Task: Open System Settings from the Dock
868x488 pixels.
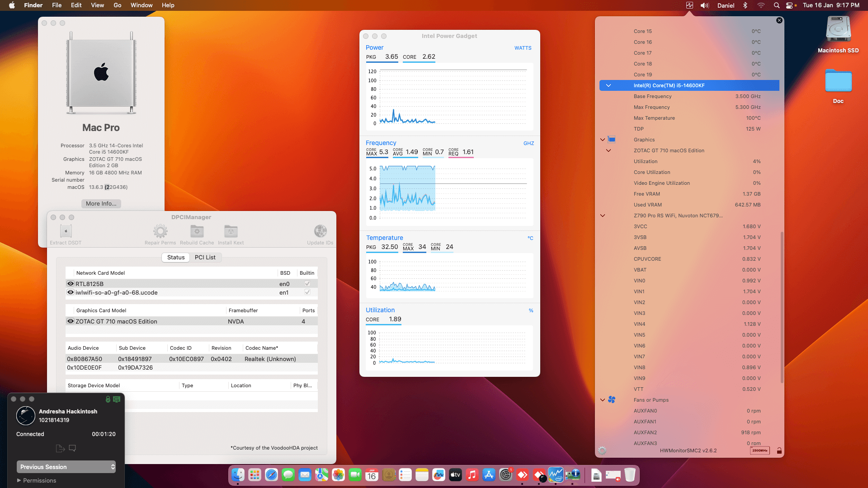Action: 505,475
